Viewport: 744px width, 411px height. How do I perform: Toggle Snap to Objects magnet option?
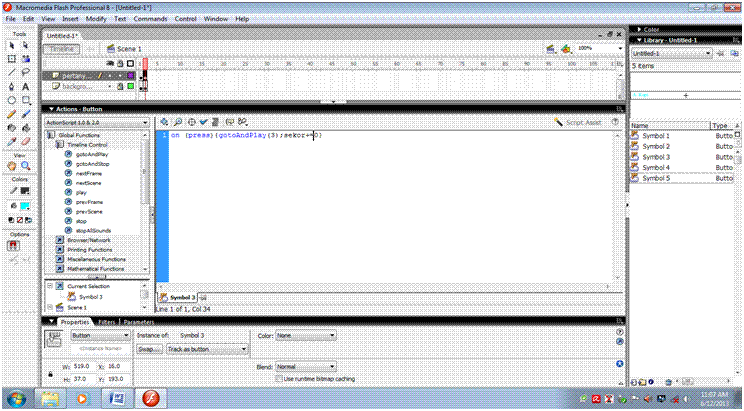[x=13, y=245]
